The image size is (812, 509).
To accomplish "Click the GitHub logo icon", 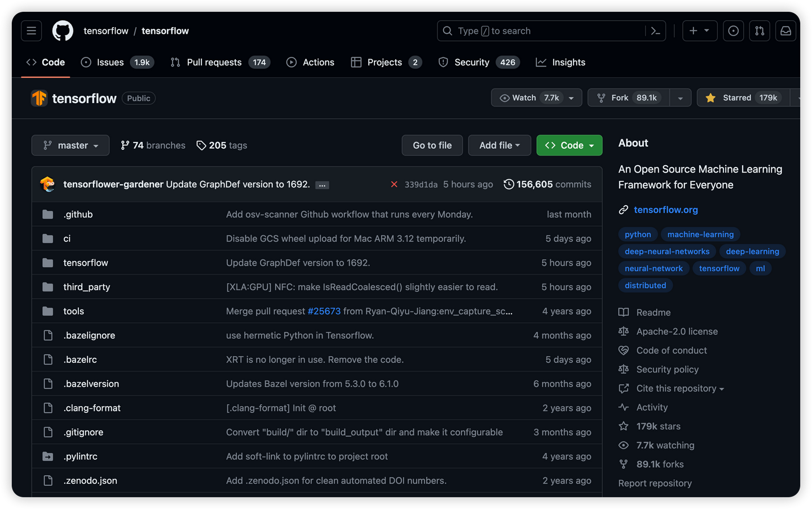I will (63, 31).
